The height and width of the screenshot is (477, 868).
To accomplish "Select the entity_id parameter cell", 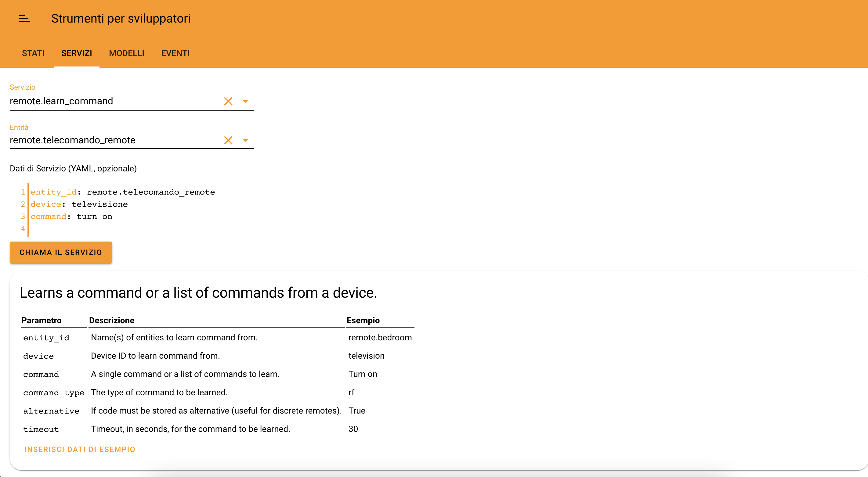I will [x=46, y=338].
